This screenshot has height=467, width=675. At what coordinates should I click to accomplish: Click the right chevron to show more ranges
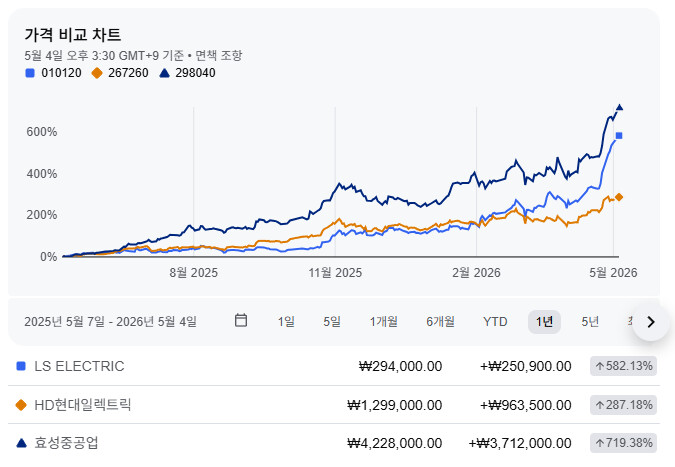tap(651, 322)
